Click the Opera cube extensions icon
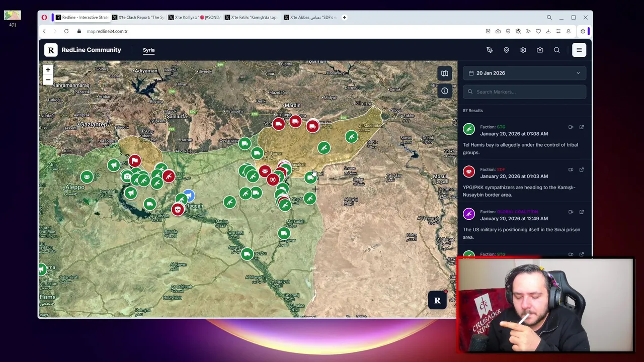 (583, 31)
